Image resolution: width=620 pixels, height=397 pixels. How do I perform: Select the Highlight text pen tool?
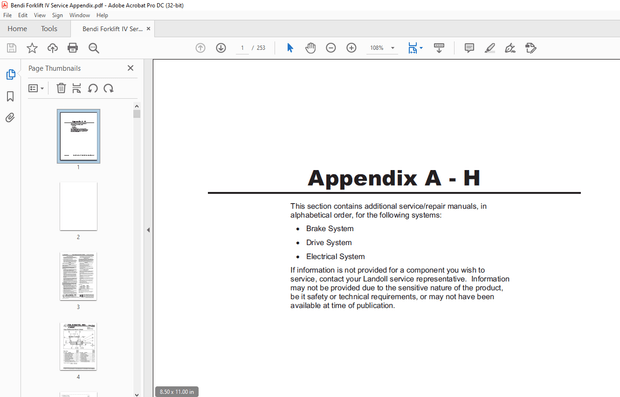490,48
